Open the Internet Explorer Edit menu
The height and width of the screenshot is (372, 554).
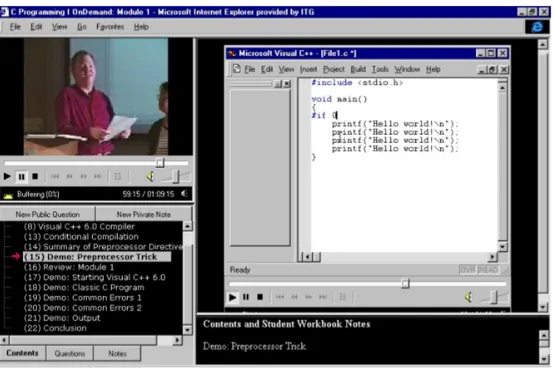click(36, 27)
